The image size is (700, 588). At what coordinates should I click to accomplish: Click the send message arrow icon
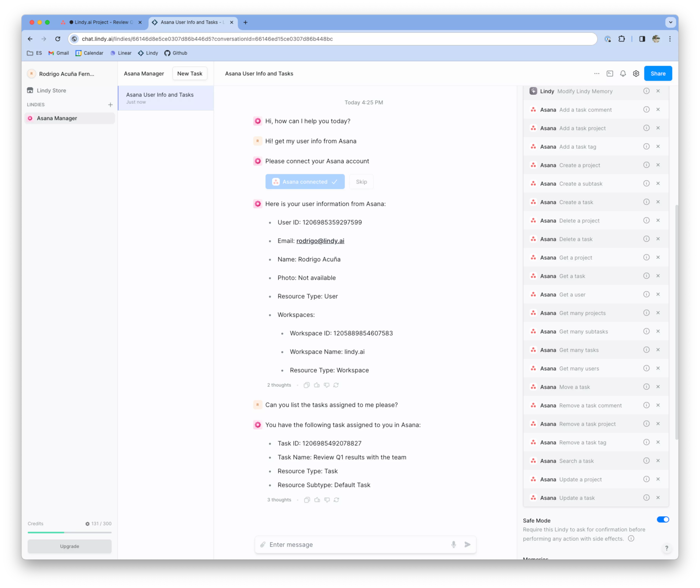coord(467,545)
